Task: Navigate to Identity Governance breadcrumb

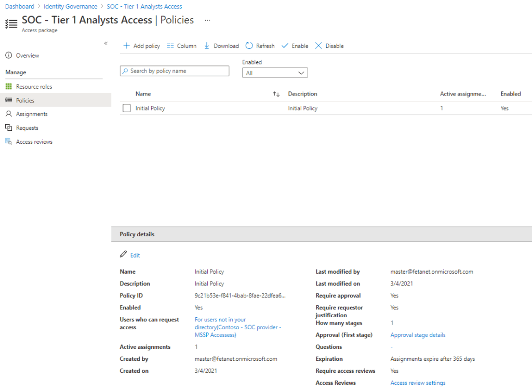Action: [70, 7]
